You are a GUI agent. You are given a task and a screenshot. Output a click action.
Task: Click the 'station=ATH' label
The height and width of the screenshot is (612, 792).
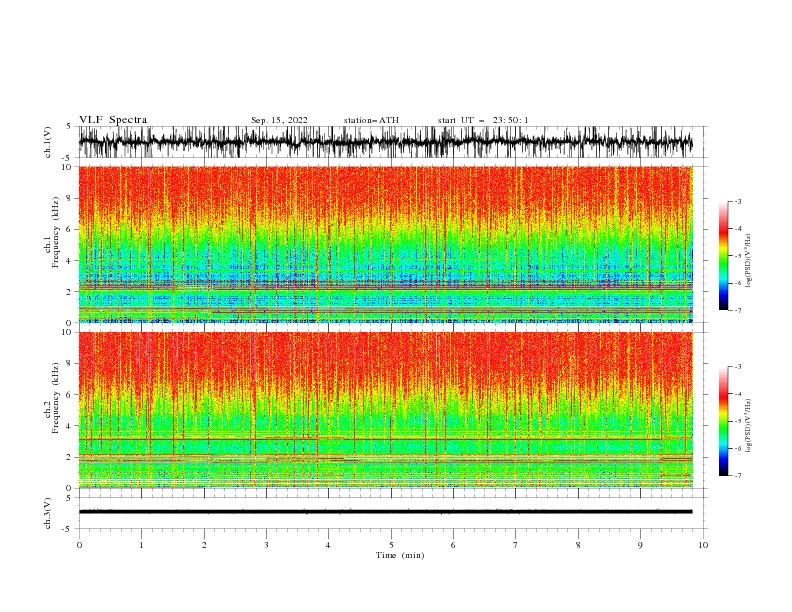371,120
